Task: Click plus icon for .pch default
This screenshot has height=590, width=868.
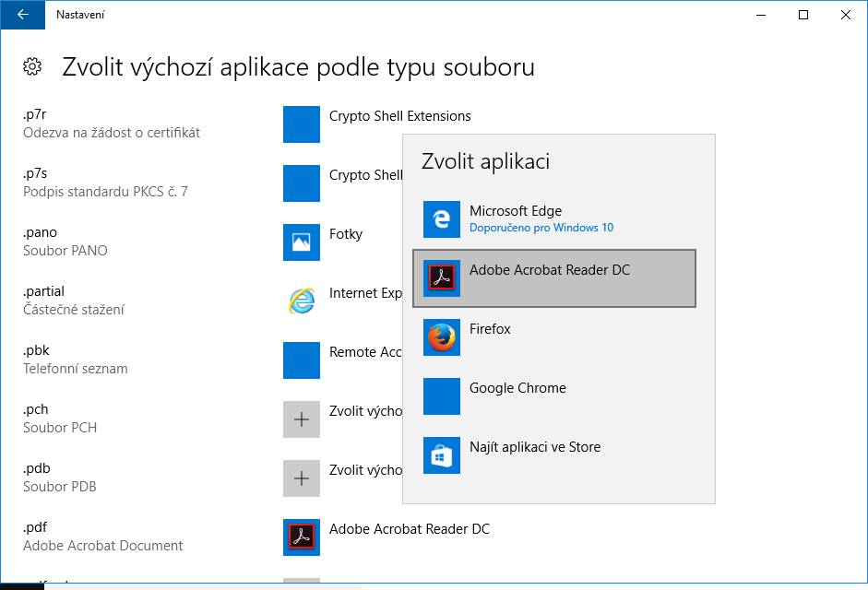Action: [301, 419]
